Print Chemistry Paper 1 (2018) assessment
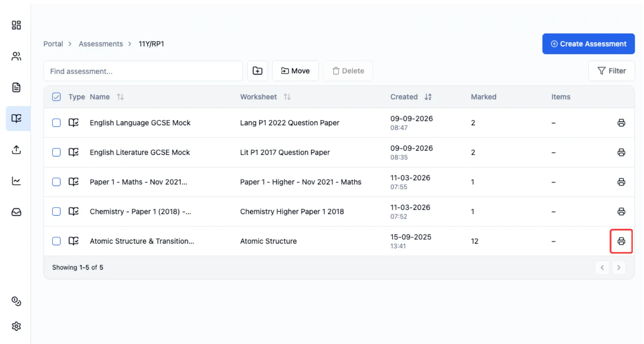The height and width of the screenshot is (344, 644). tap(621, 212)
